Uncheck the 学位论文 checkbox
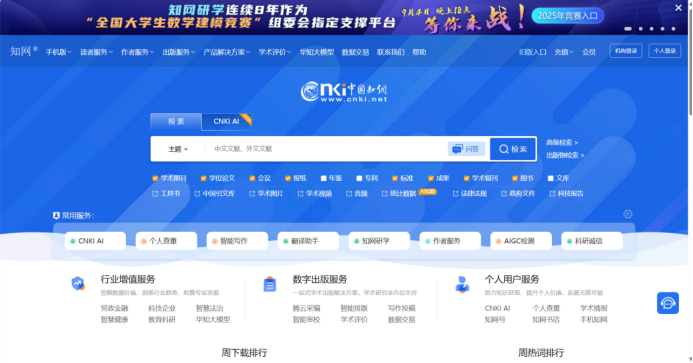The image size is (693, 363). 203,178
